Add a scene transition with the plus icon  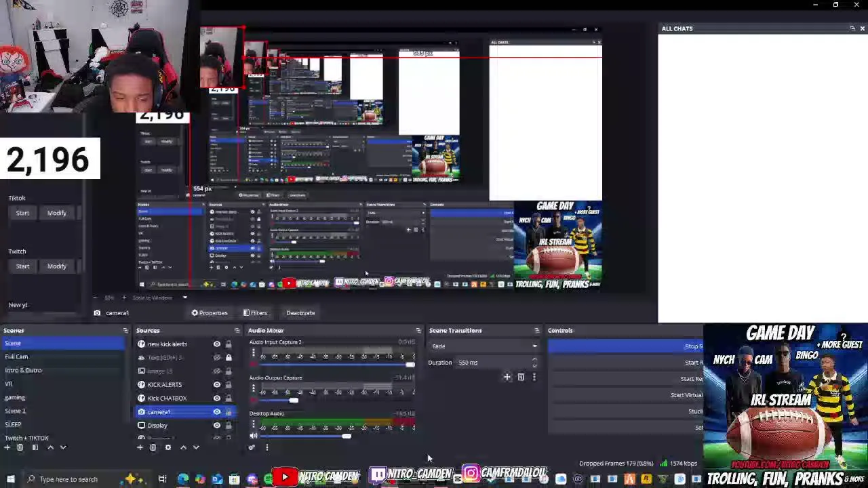point(507,377)
